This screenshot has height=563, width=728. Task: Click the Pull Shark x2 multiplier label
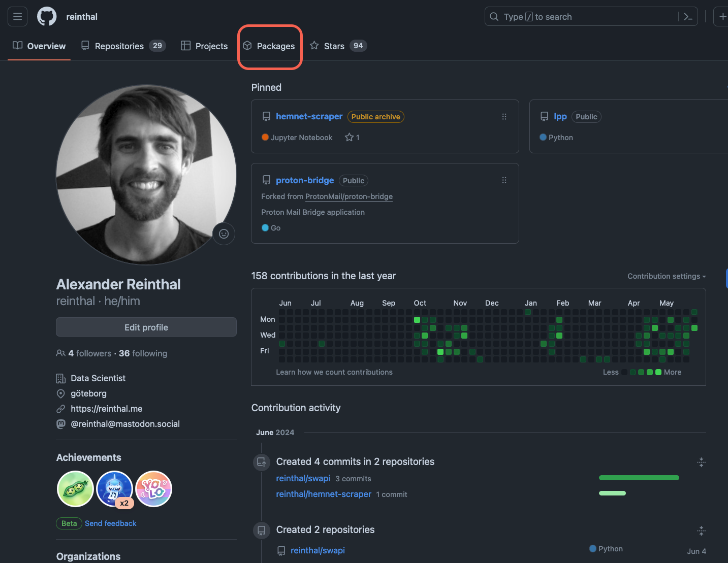124,503
